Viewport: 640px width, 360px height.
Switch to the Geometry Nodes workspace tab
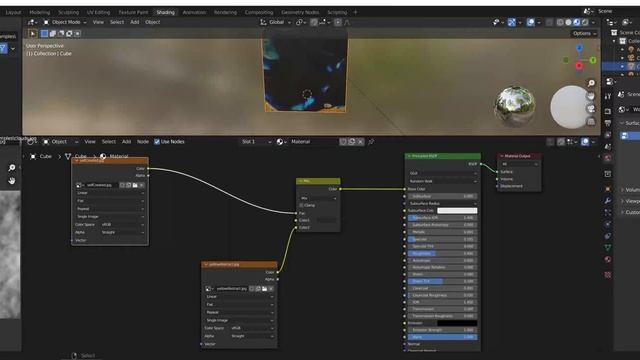[300, 12]
